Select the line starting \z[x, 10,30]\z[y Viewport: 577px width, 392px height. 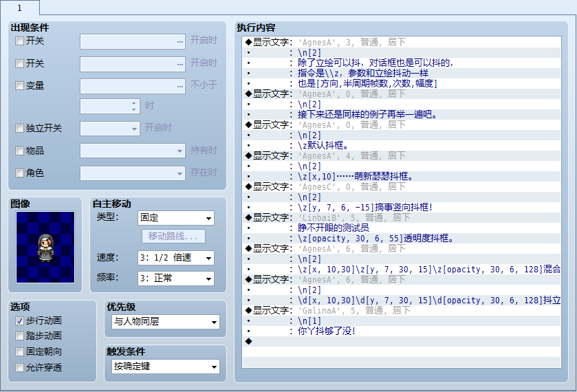[402, 269]
